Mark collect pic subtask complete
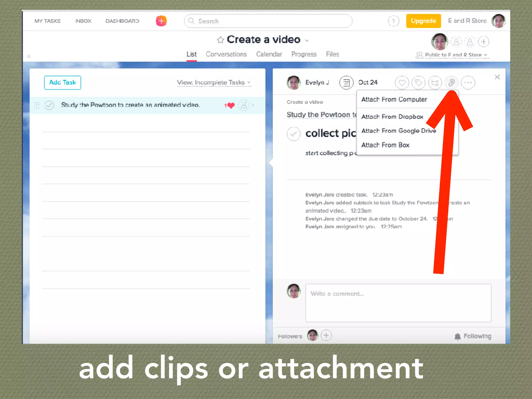Viewport: 532px width, 399px height. click(x=294, y=134)
